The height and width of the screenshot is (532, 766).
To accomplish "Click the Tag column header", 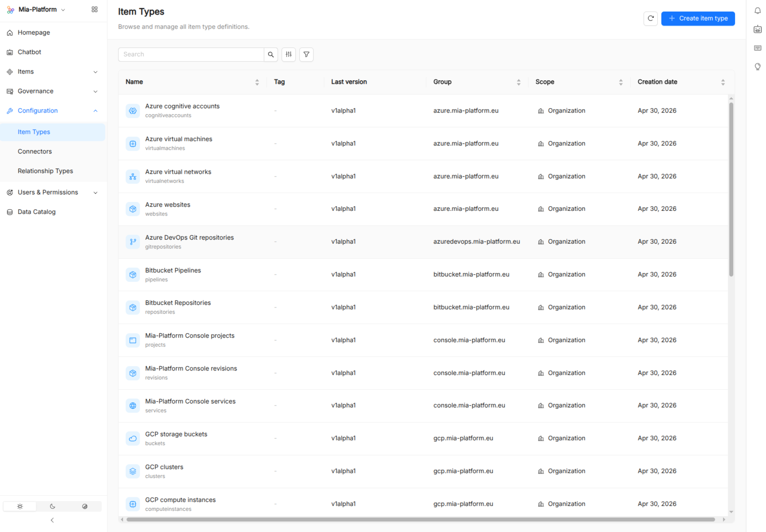I will [279, 82].
